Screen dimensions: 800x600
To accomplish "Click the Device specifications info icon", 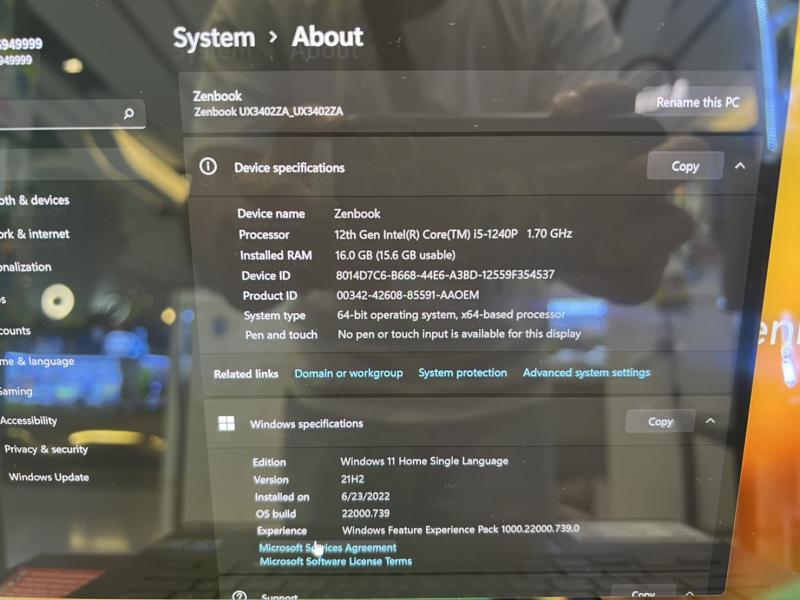I will [208, 166].
